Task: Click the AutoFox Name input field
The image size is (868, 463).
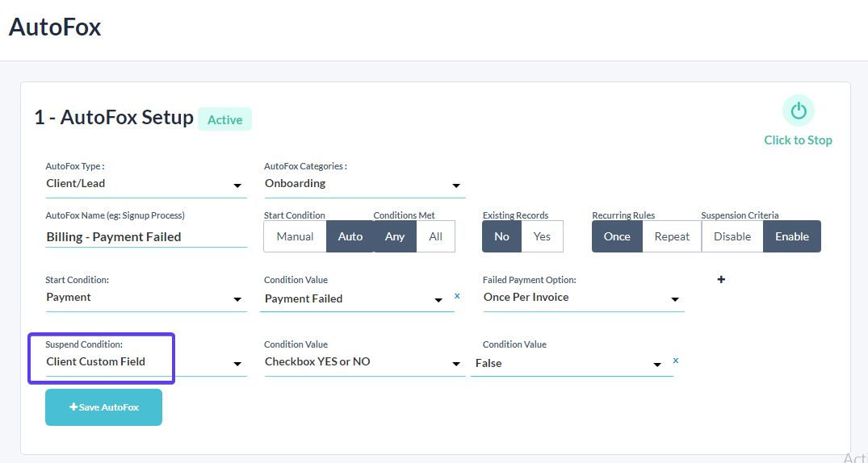Action: (146, 237)
